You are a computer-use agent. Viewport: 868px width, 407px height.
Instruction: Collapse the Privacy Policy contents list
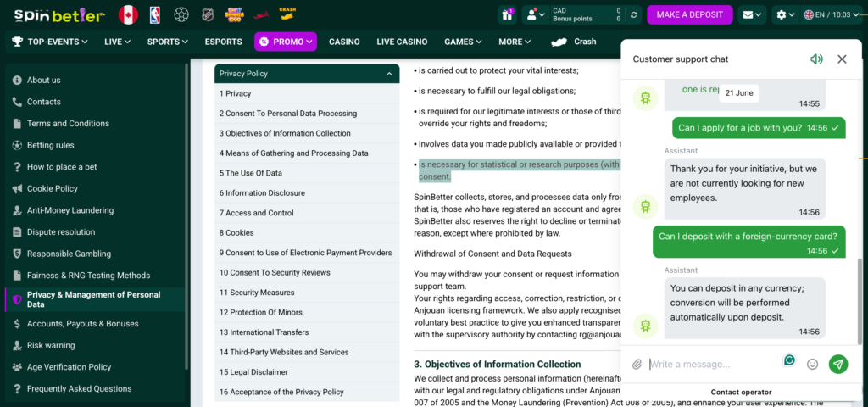pyautogui.click(x=389, y=74)
